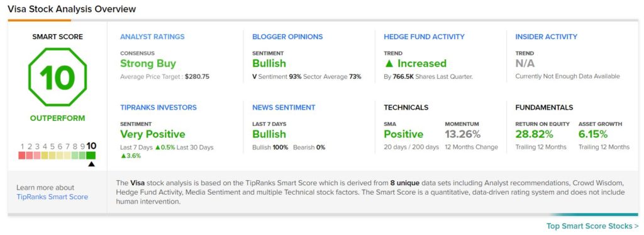Screen dimensions: 644x235
Task: Click the Outperform label under the score
Action: [57, 118]
